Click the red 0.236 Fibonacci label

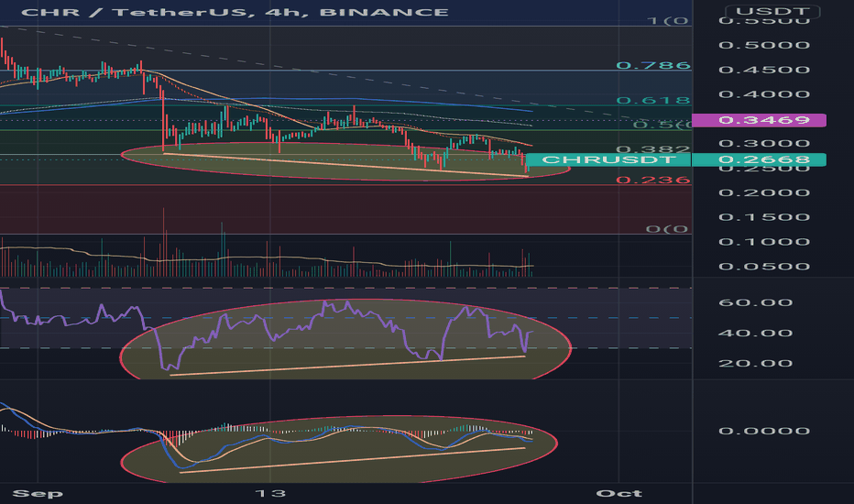(653, 180)
